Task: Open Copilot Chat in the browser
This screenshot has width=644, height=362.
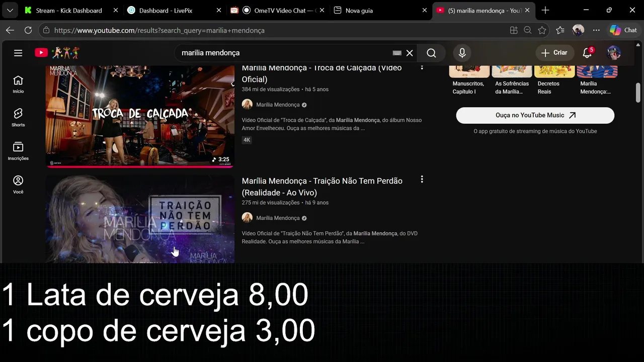Action: 623,30
